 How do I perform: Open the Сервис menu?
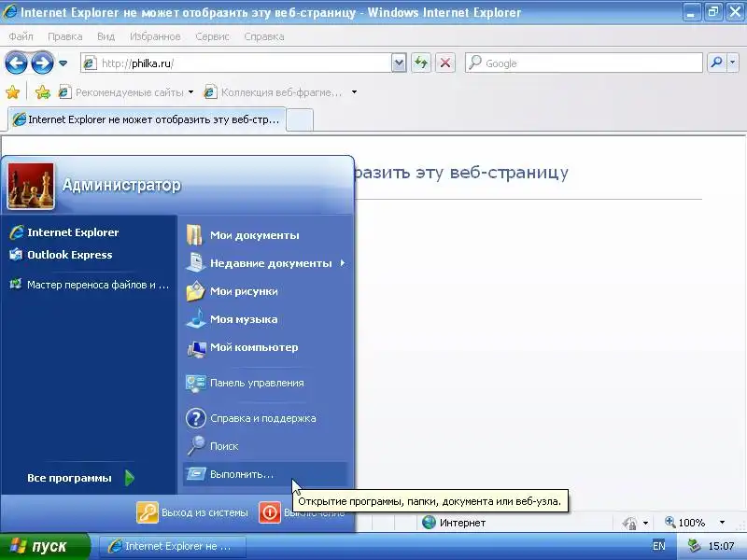click(213, 36)
